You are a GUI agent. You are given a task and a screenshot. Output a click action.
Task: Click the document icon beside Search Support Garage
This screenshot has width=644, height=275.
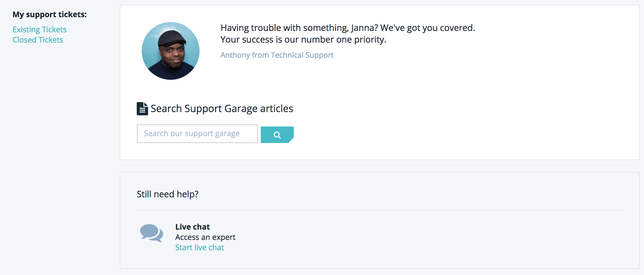coord(142,109)
